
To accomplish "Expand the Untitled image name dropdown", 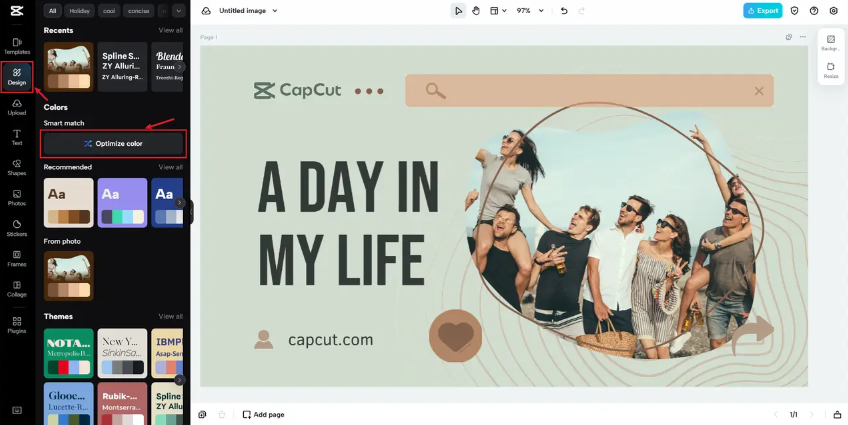I will tap(275, 11).
